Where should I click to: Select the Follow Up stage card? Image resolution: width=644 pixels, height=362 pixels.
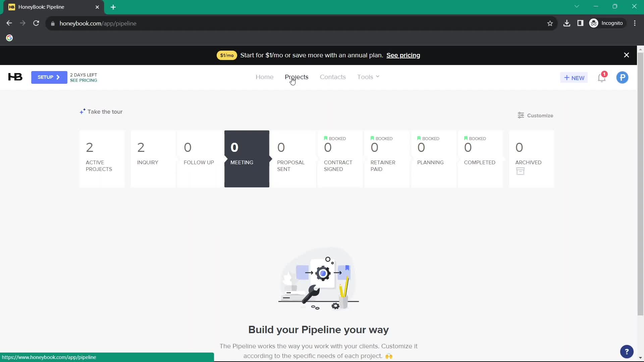(200, 159)
